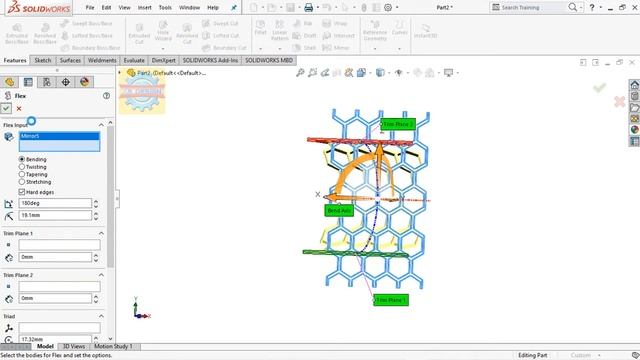Screen dimensions: 640x360
Task: Select the Stretching radio option
Action: coord(22,182)
